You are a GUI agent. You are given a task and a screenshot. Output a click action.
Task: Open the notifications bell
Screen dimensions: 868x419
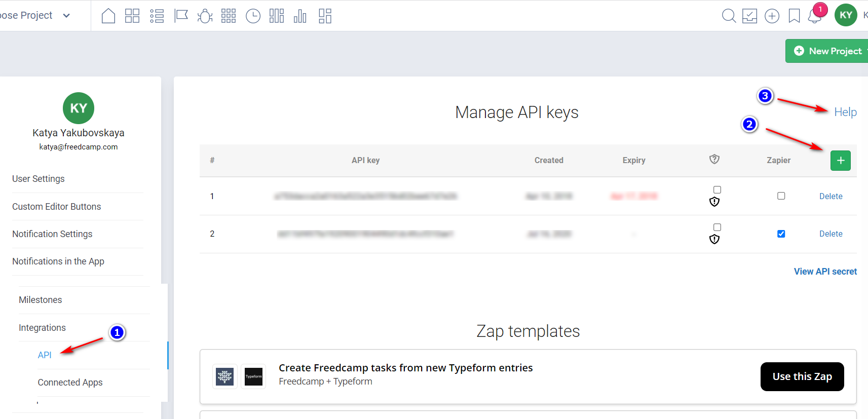(x=814, y=16)
